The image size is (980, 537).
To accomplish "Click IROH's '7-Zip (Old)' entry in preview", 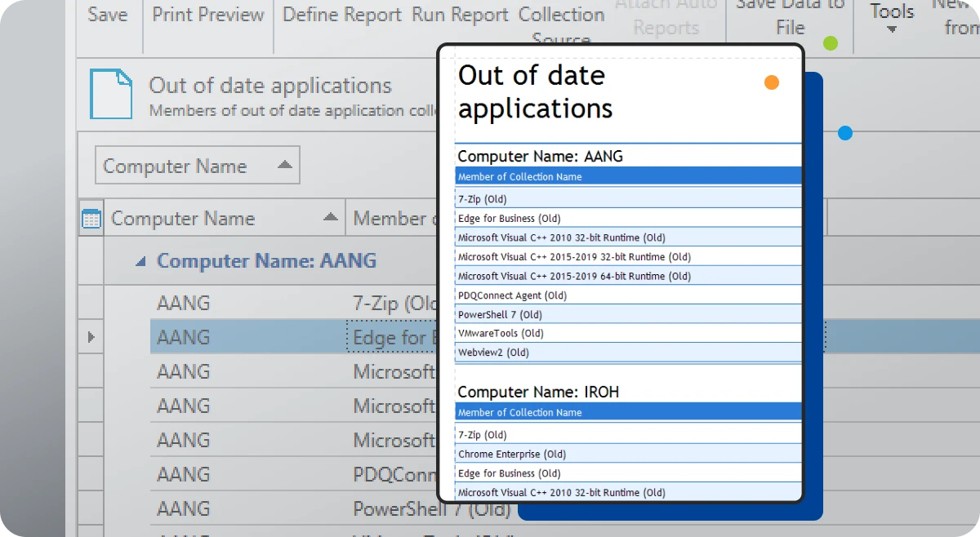I will (482, 435).
